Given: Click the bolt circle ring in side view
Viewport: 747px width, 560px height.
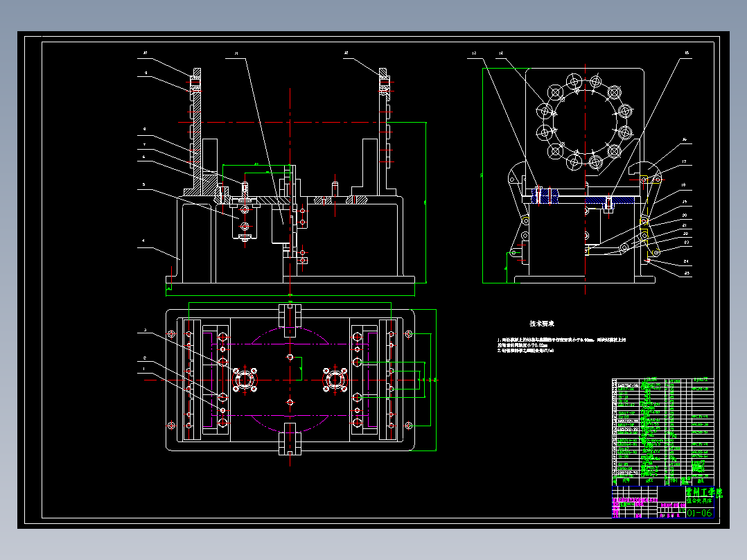Looking at the screenshot, I should [x=585, y=121].
